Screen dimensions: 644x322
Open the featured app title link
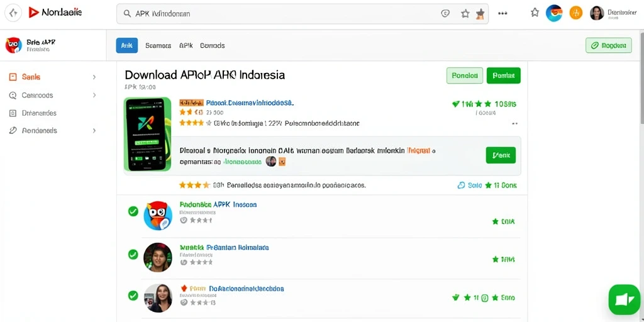(250, 103)
